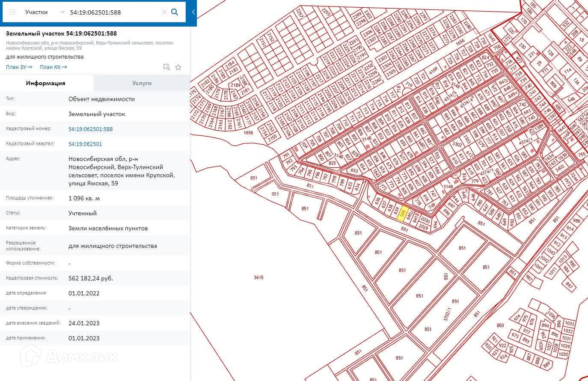Open the cadastral quarter 54:19:062501 link
Screen dimensions: 588x381
click(x=85, y=144)
